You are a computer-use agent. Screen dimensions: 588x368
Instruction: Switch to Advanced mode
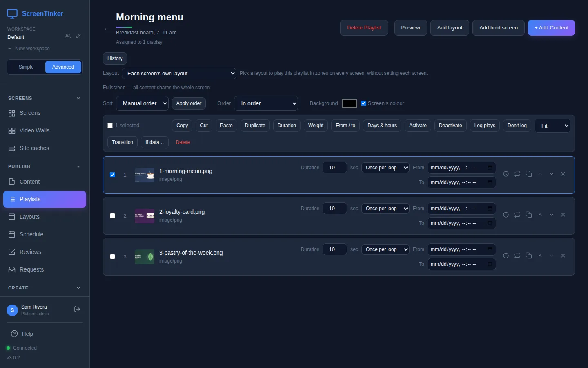click(63, 67)
